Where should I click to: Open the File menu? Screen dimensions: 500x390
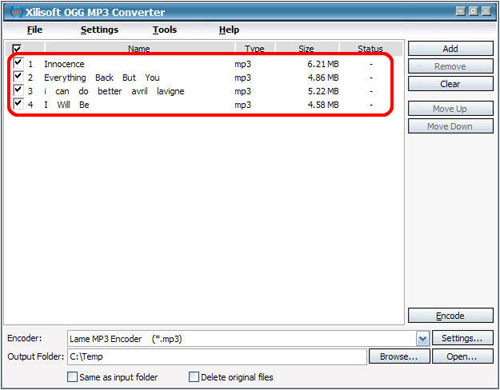point(35,30)
